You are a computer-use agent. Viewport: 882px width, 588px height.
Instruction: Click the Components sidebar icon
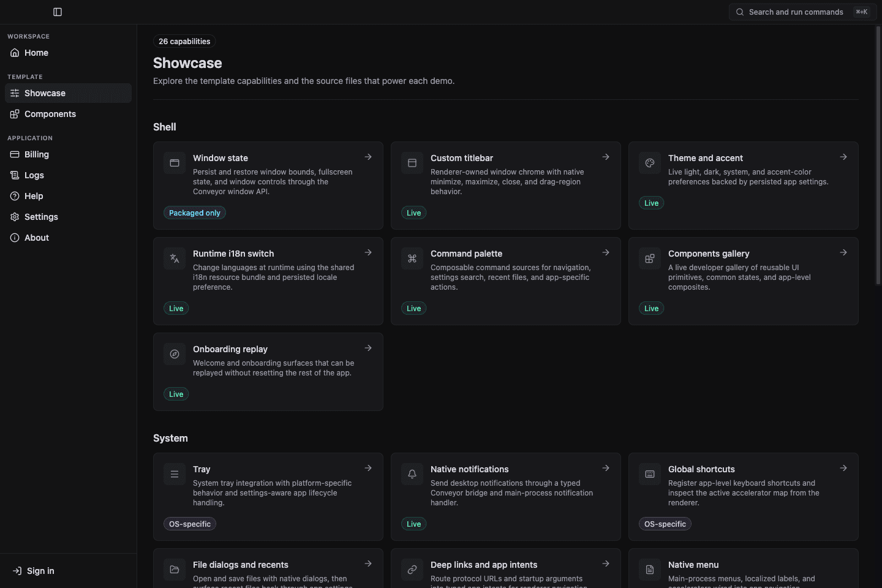click(15, 114)
